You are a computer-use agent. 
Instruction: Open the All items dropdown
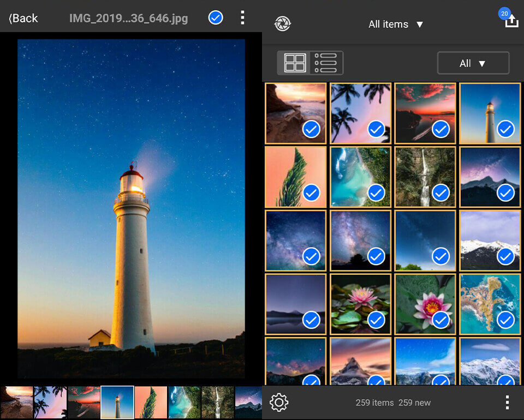[x=396, y=24]
